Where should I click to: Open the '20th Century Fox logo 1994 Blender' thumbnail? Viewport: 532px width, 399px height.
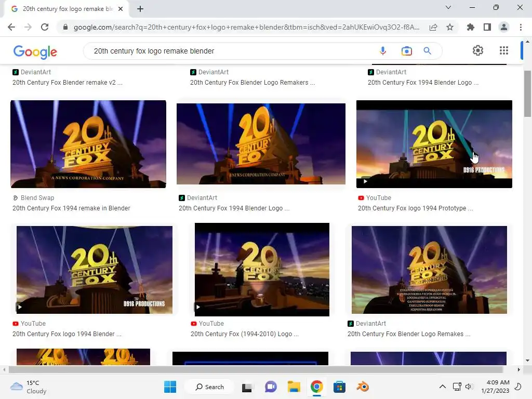pos(95,270)
